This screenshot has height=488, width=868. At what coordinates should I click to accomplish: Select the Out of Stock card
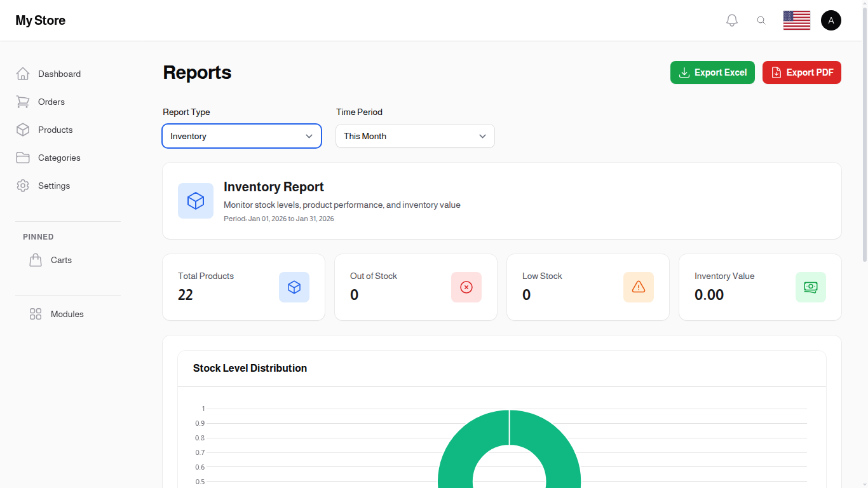[415, 287]
